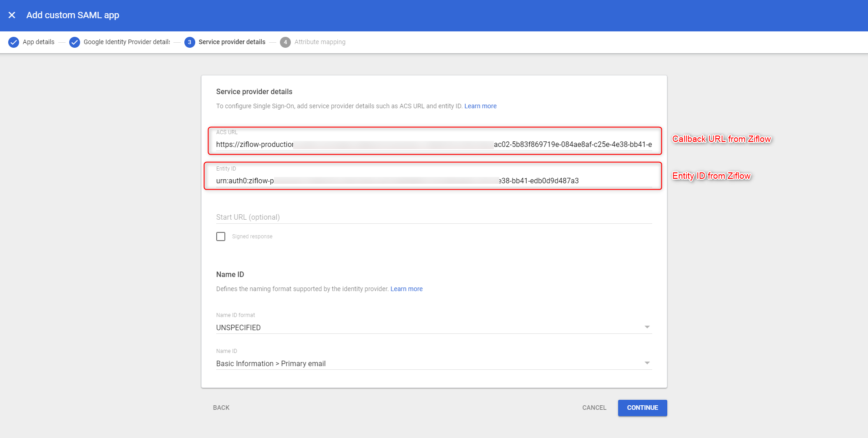The width and height of the screenshot is (868, 438).
Task: Click the step 3 circle icon
Action: pos(189,42)
